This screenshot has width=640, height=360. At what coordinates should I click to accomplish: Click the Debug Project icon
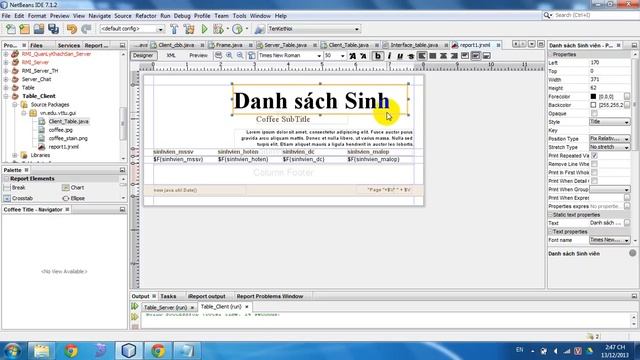(x=218, y=29)
